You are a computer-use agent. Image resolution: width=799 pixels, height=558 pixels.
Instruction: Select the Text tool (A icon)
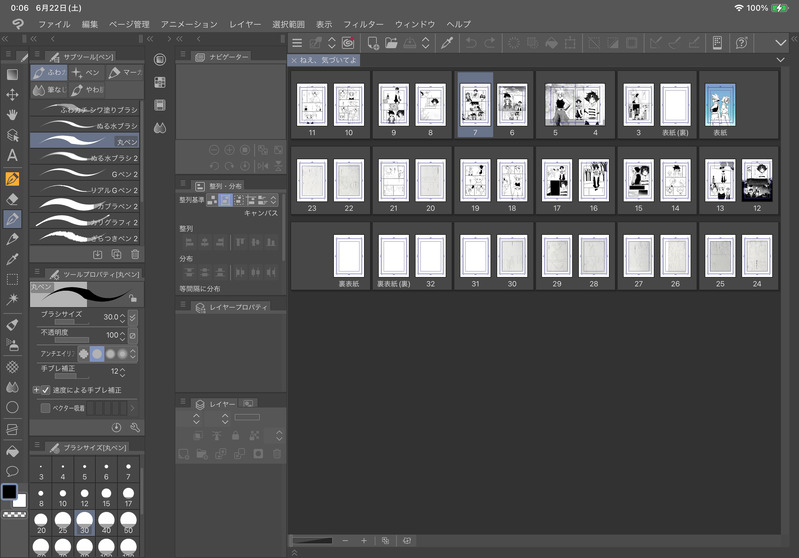[12, 155]
